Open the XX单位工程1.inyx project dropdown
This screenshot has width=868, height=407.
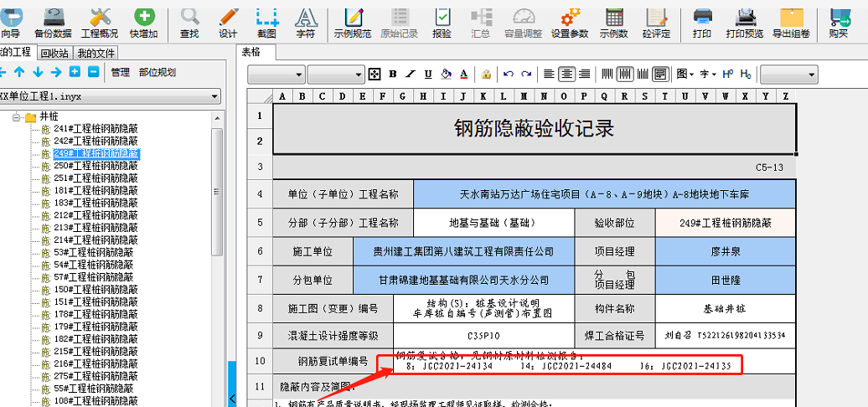[x=215, y=96]
